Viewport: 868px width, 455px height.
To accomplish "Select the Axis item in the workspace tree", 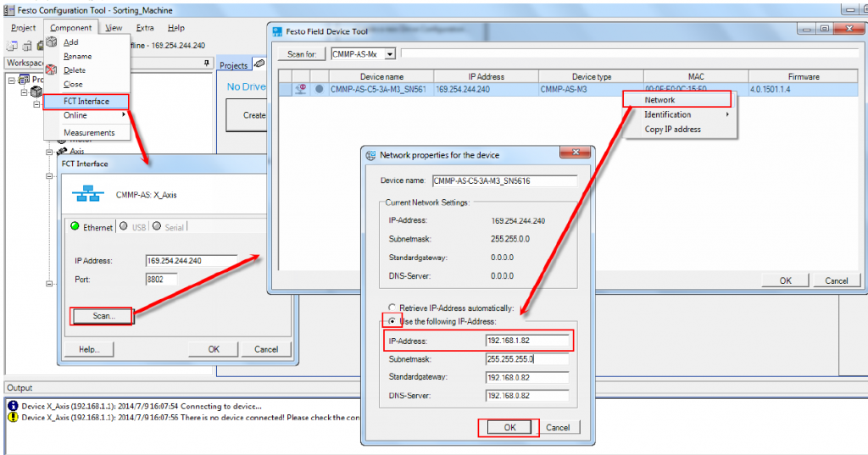I will pos(76,151).
